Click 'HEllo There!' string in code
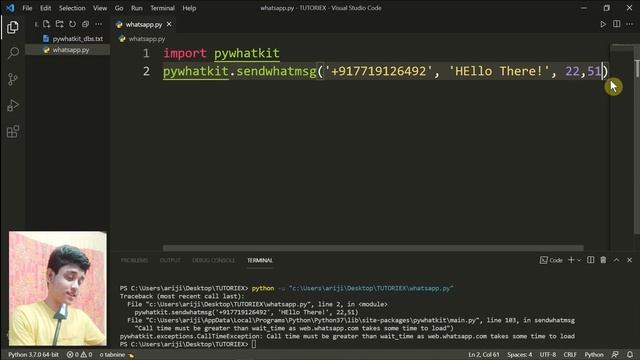640x360 pixels. (499, 71)
